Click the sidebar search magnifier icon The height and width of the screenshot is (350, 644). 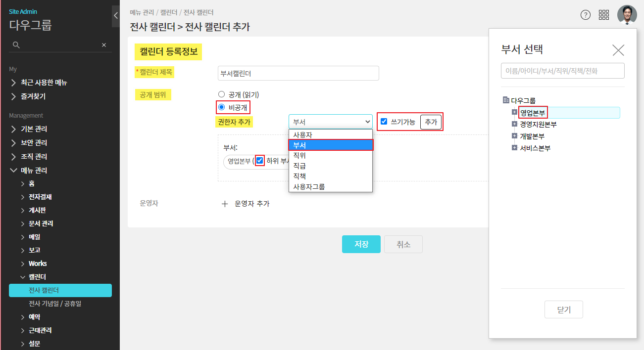[x=16, y=45]
